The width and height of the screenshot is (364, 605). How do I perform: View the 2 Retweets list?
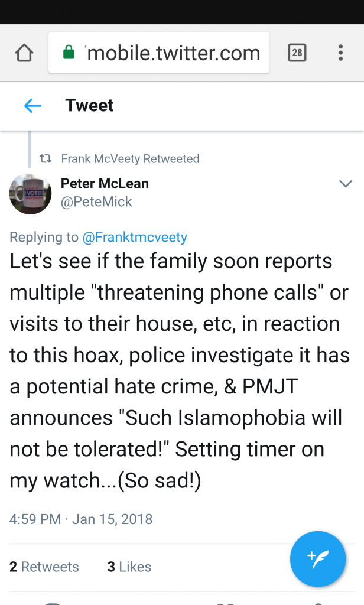pos(44,567)
